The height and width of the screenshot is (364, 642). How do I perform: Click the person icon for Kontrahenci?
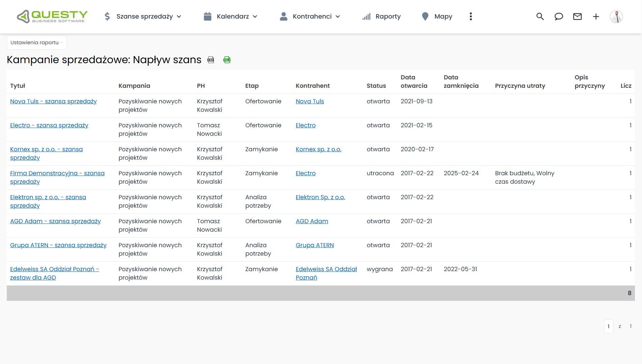point(283,17)
